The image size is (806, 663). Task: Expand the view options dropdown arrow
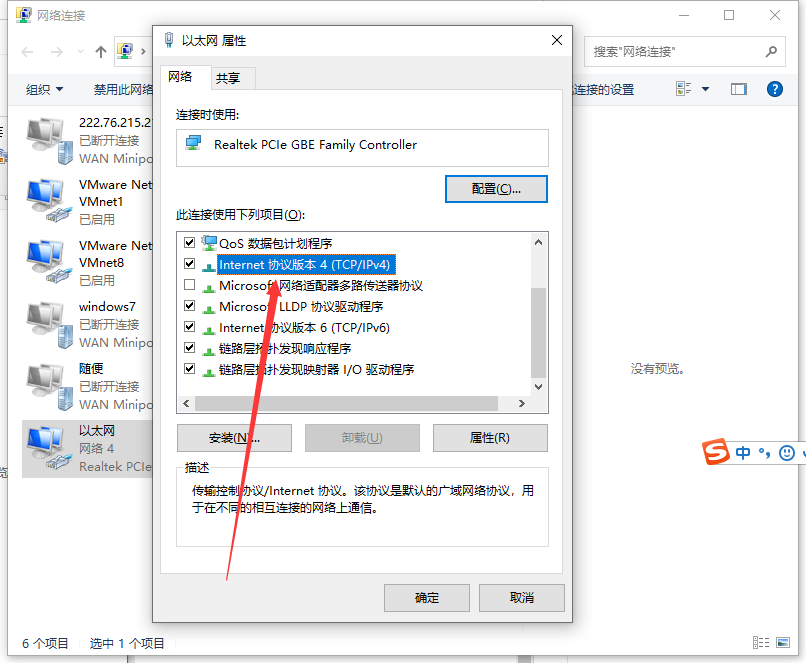pyautogui.click(x=705, y=89)
